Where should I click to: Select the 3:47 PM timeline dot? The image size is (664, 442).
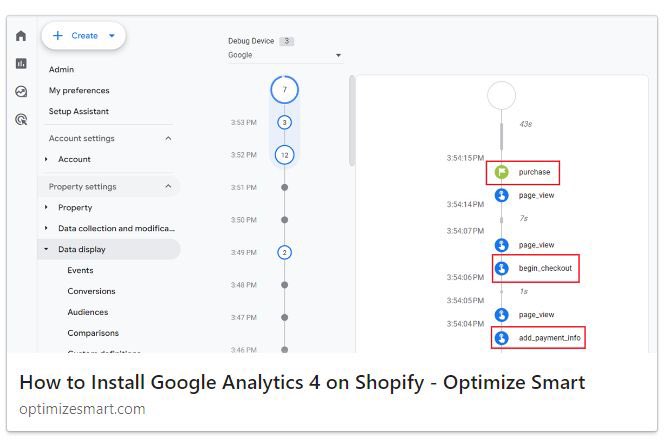pyautogui.click(x=285, y=318)
